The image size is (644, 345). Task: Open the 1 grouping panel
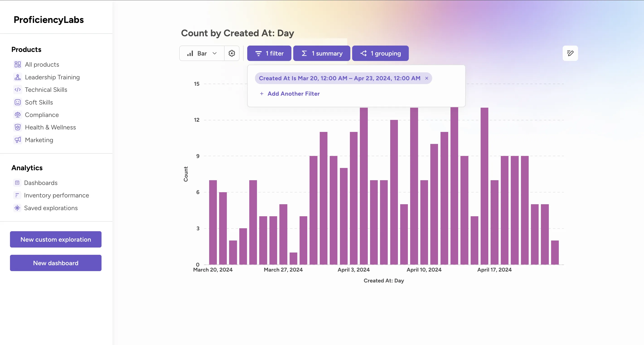point(380,53)
